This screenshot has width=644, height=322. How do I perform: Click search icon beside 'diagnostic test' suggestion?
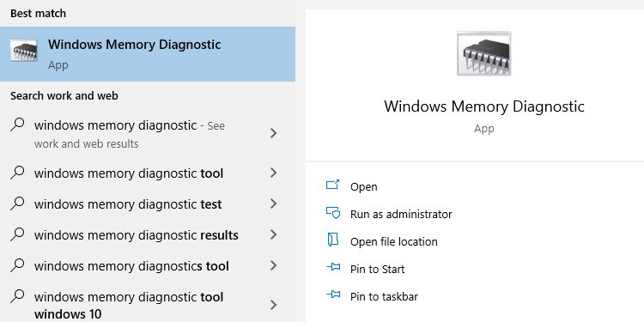point(17,204)
